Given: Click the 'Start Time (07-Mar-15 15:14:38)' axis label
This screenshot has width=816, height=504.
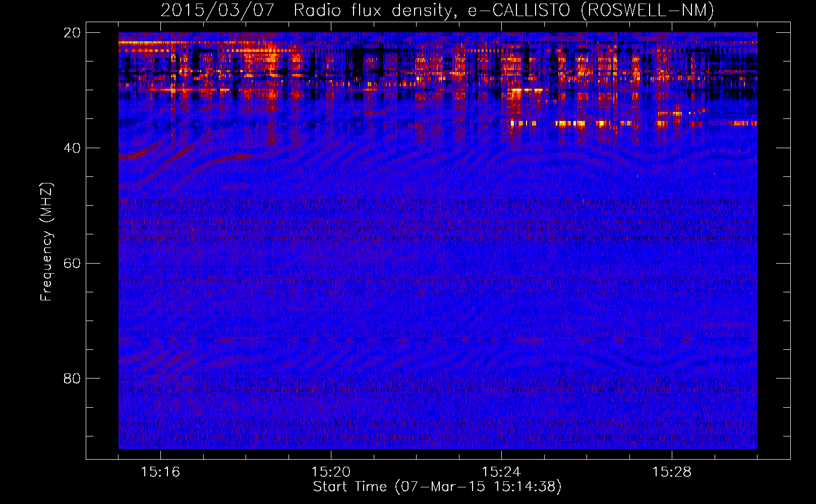Looking at the screenshot, I should (x=437, y=487).
